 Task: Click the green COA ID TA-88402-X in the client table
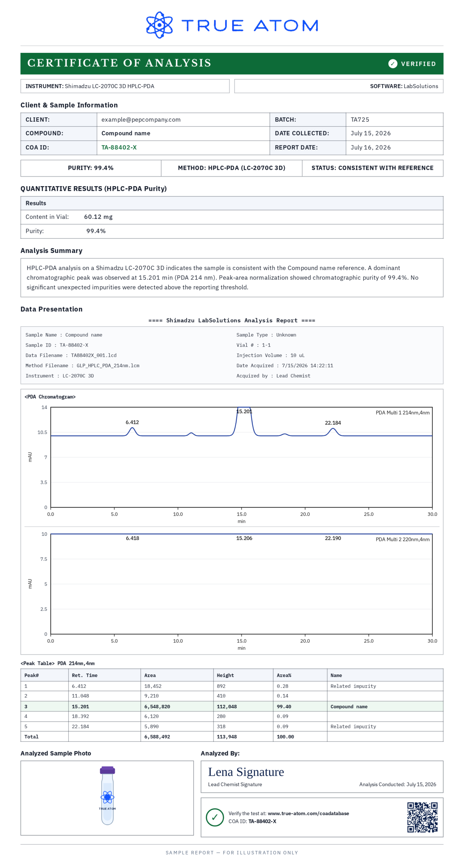coord(119,147)
